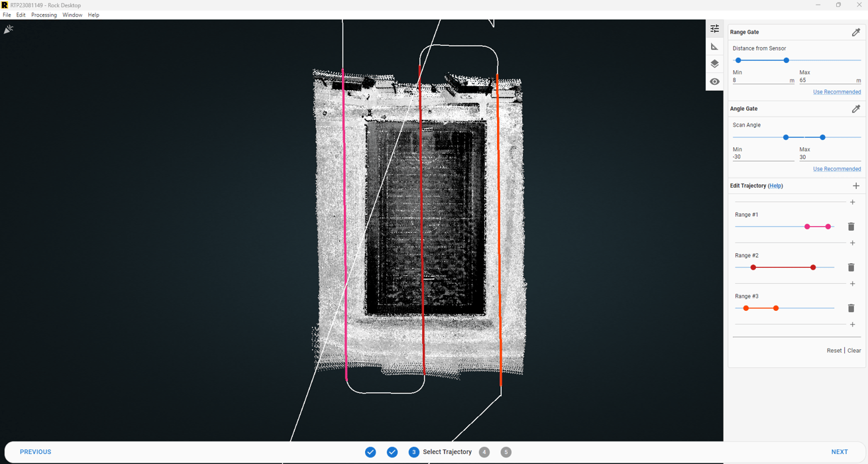Select the measurement tool in the sidebar
The image size is (868, 464).
pyautogui.click(x=714, y=46)
